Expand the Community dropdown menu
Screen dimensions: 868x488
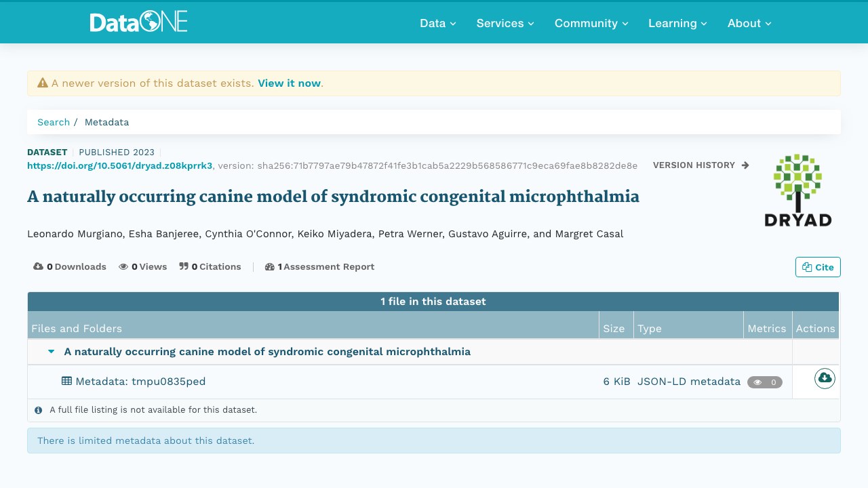pos(591,23)
